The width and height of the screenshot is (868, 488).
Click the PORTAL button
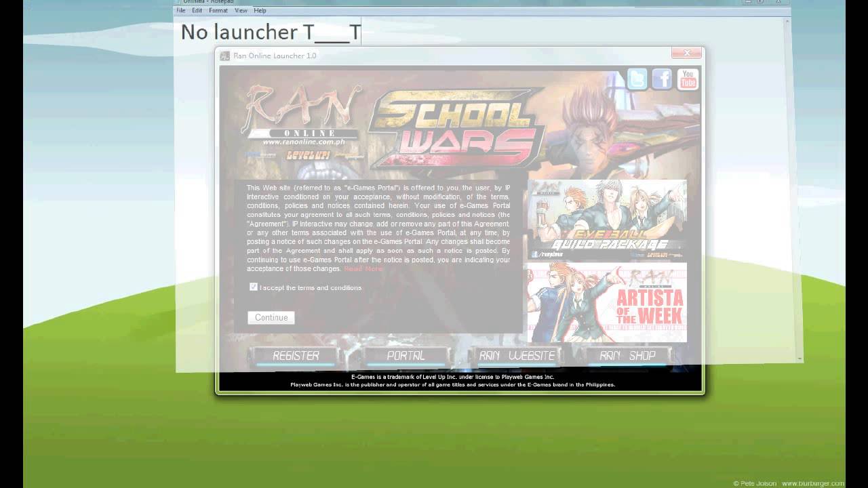click(x=406, y=356)
